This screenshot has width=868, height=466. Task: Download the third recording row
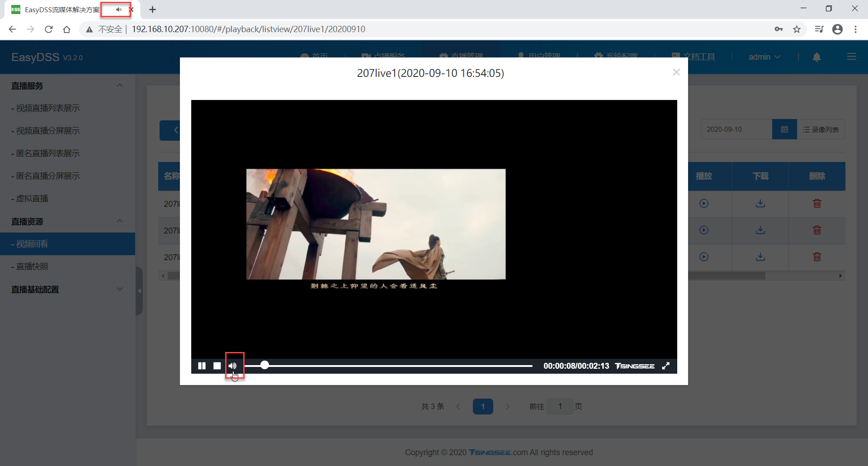(760, 257)
